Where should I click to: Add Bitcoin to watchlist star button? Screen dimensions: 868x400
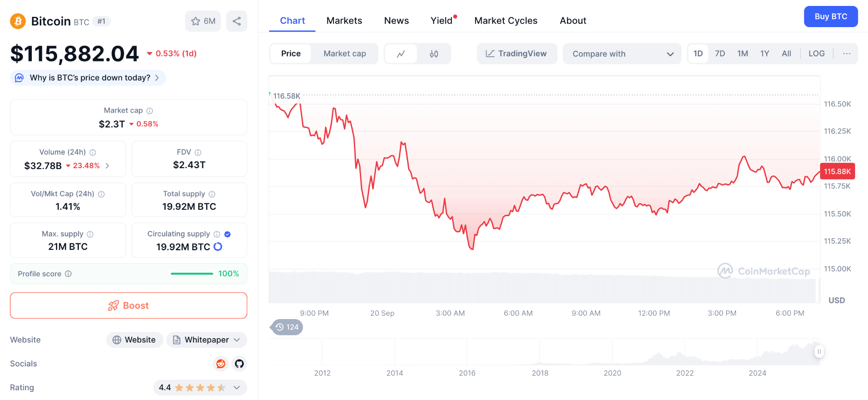203,21
